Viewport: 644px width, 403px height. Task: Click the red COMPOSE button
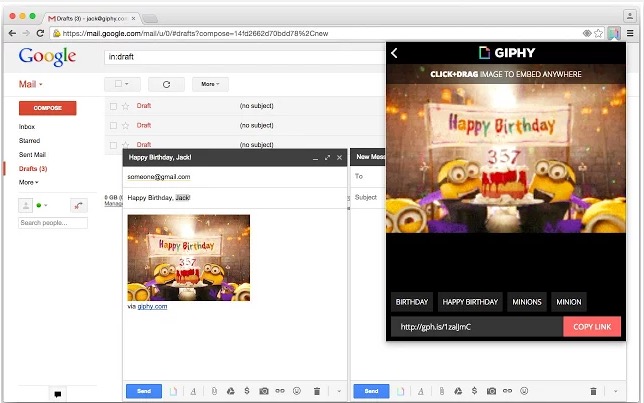pos(48,108)
